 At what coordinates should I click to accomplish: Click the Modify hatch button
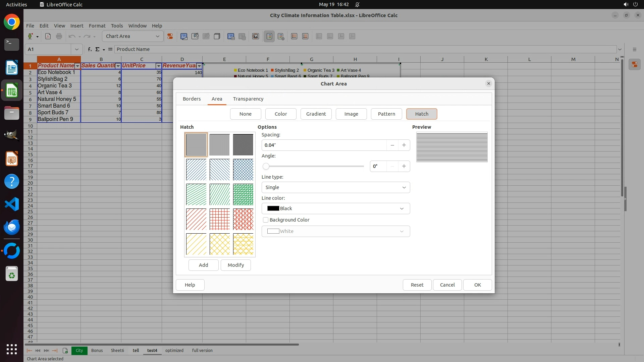(235, 265)
